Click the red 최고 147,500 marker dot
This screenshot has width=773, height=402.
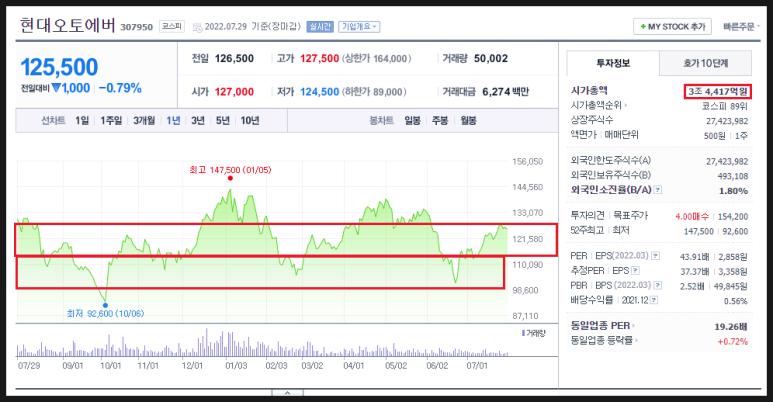[230, 178]
